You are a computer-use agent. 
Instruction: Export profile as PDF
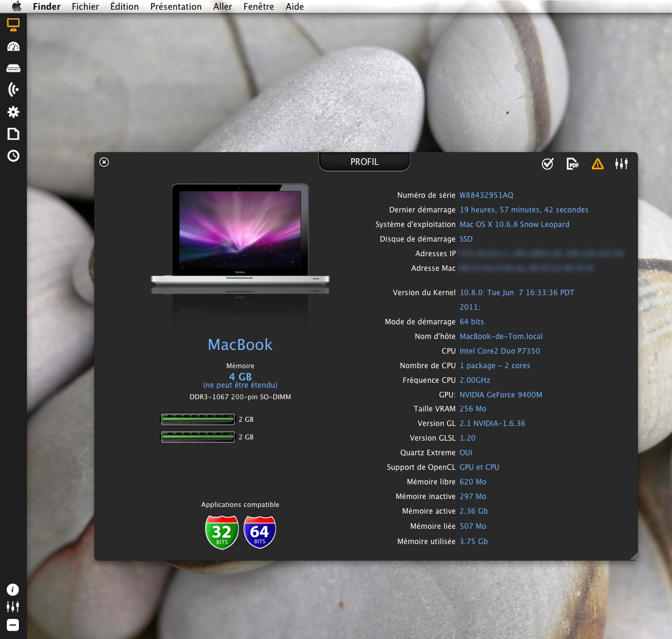573,164
